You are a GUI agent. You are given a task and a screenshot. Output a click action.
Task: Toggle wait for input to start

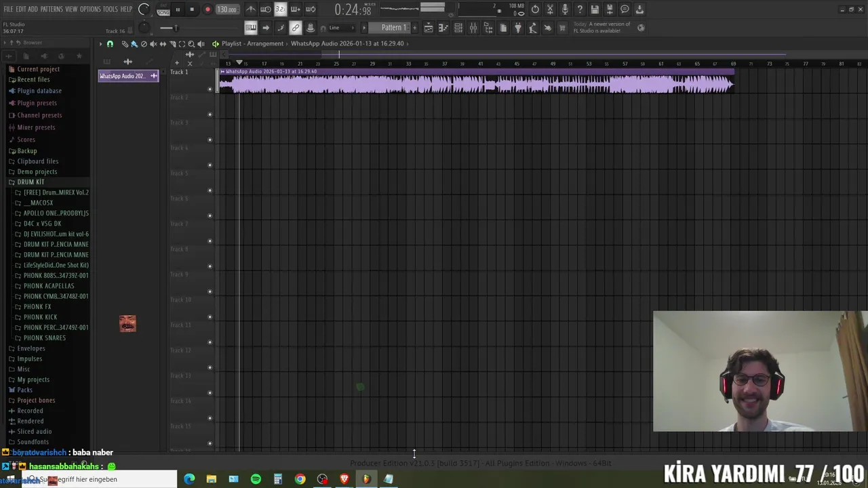click(x=266, y=9)
